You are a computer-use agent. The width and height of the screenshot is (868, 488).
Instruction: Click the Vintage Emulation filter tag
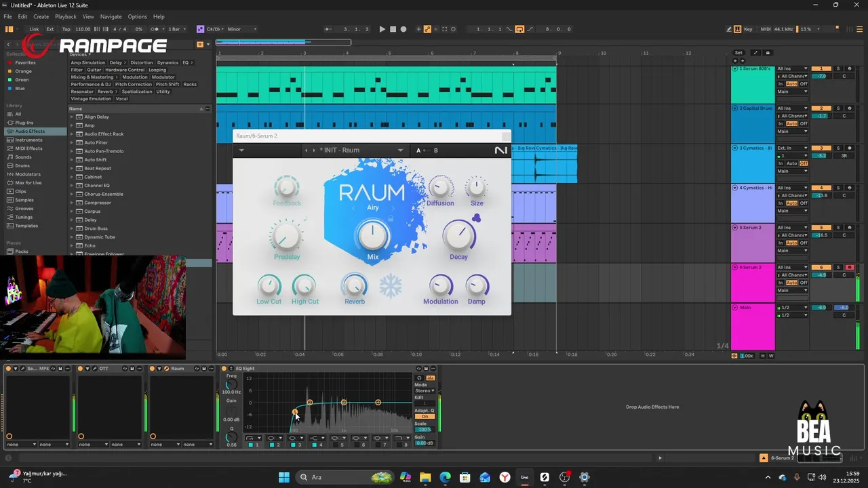[91, 98]
